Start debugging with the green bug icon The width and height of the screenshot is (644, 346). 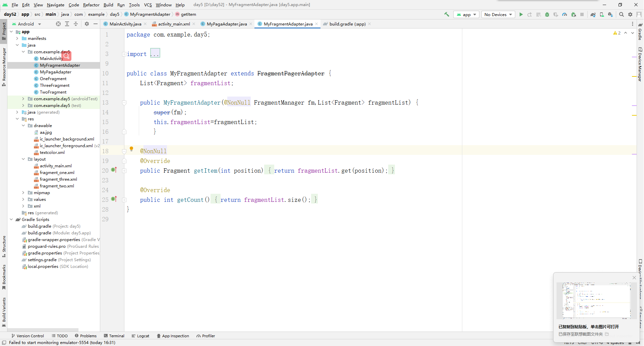click(547, 14)
